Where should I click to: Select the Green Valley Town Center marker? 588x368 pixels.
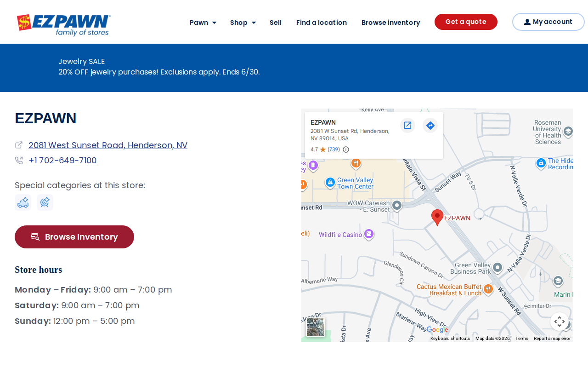330,183
